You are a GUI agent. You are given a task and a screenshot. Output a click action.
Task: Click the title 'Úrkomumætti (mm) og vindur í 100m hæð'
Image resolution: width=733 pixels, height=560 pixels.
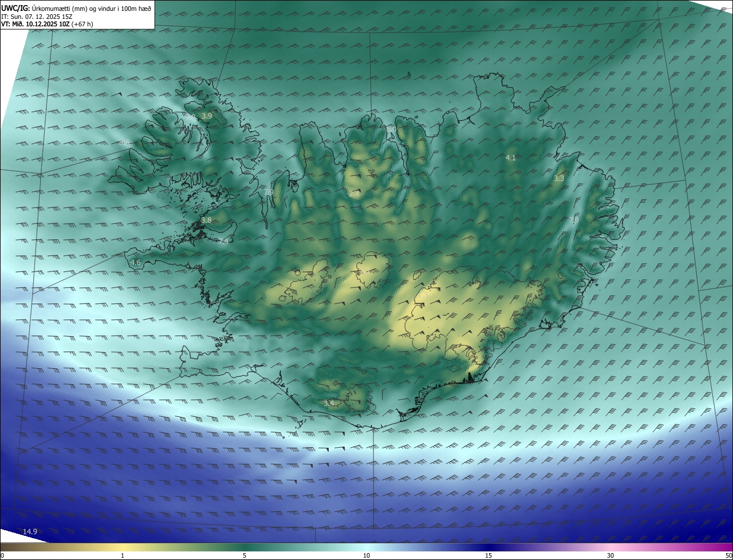[x=92, y=7]
